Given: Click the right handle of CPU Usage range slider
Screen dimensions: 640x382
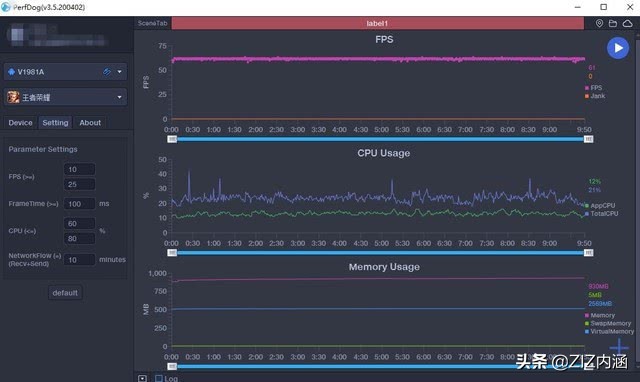Looking at the screenshot, I should [x=588, y=253].
